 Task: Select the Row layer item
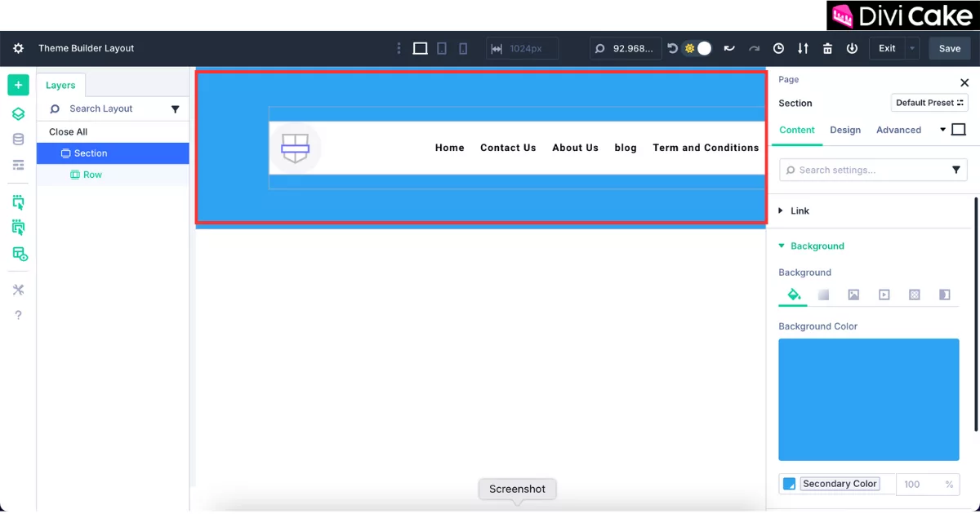click(113, 175)
